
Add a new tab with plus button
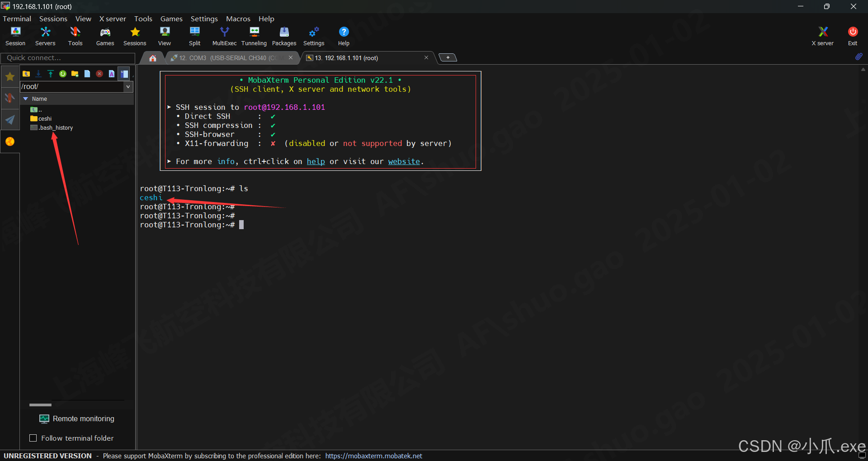tap(448, 57)
